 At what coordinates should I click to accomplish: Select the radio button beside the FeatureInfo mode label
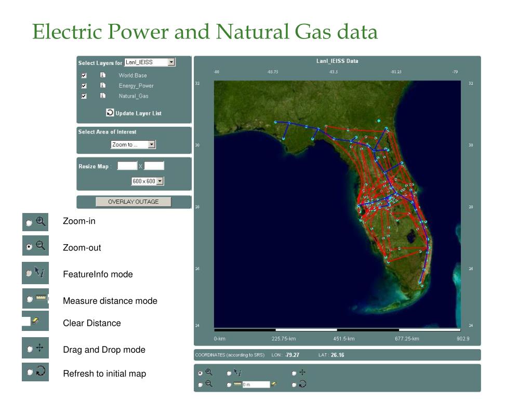coord(29,273)
